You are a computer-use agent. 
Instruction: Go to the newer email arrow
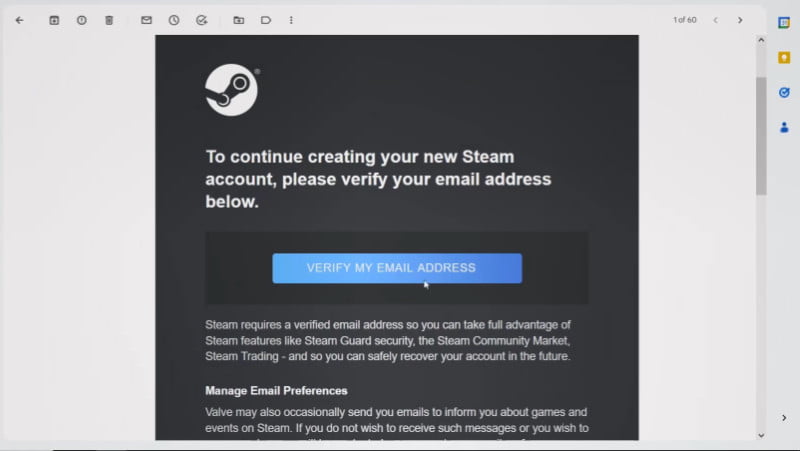point(716,20)
